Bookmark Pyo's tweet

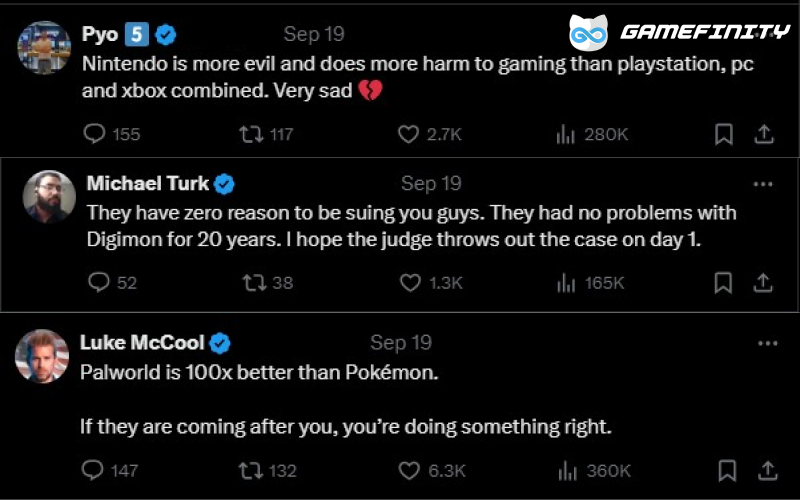(x=723, y=134)
